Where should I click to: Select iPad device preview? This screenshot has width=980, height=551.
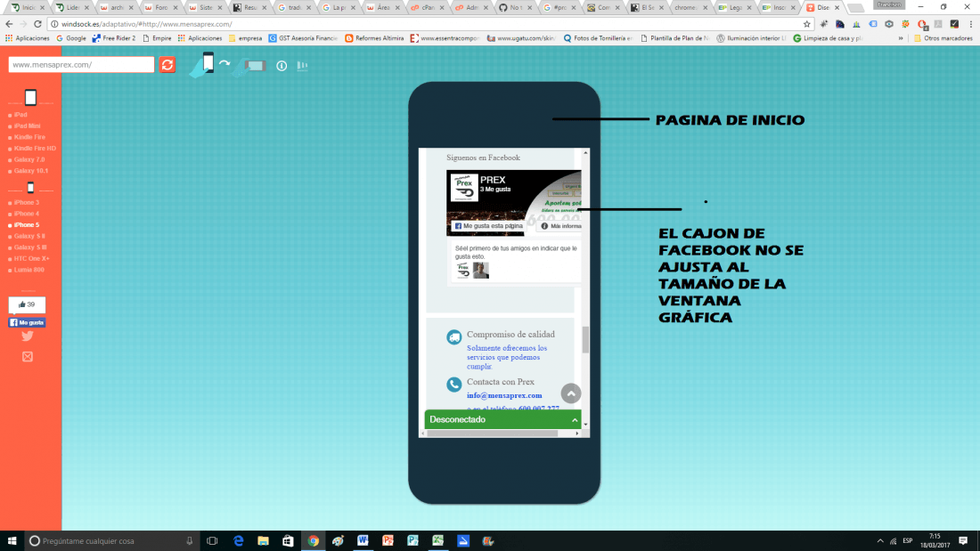pos(20,115)
